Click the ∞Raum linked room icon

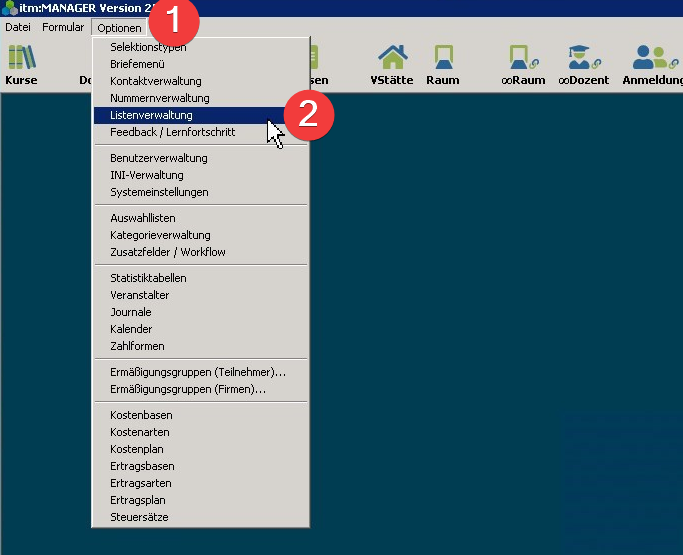(x=524, y=58)
